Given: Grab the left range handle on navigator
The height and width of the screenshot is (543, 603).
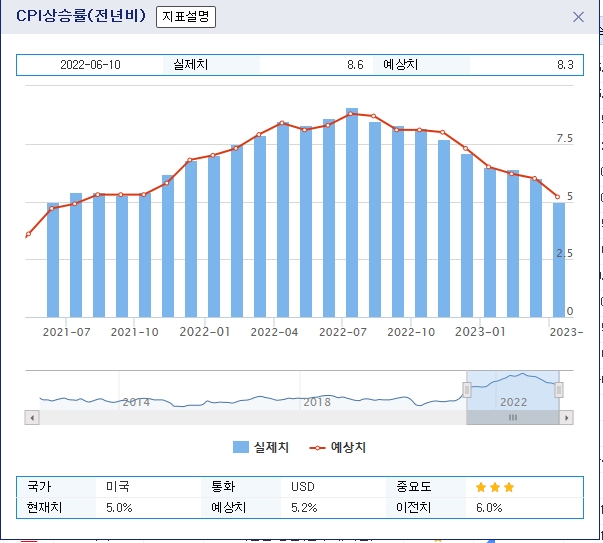Looking at the screenshot, I should [466, 390].
